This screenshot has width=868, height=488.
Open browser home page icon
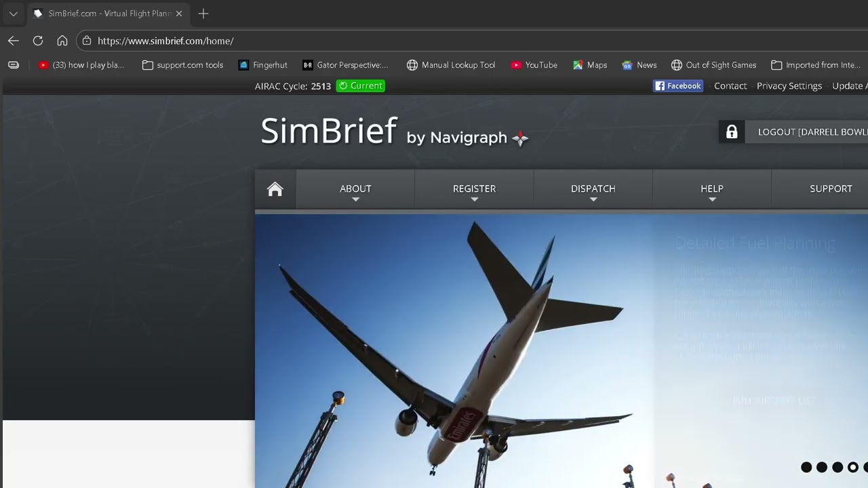pyautogui.click(x=62, y=41)
